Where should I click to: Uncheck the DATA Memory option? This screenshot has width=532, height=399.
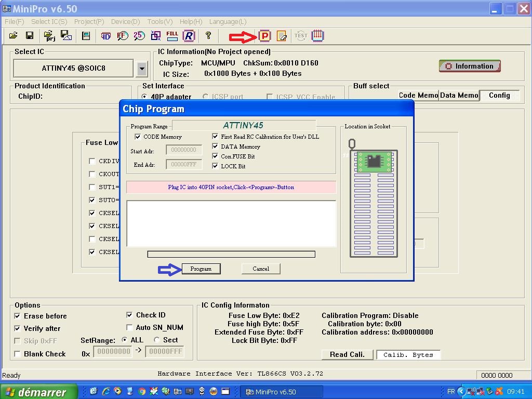point(215,146)
